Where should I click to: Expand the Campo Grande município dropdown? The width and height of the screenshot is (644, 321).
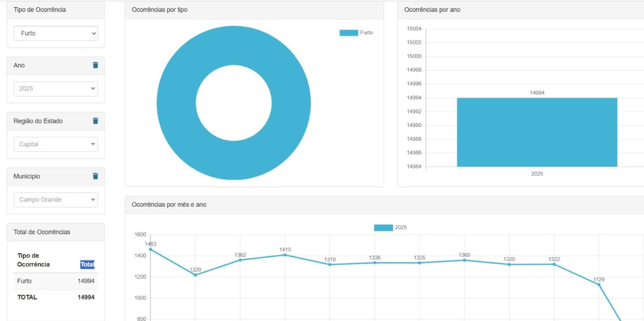click(56, 200)
